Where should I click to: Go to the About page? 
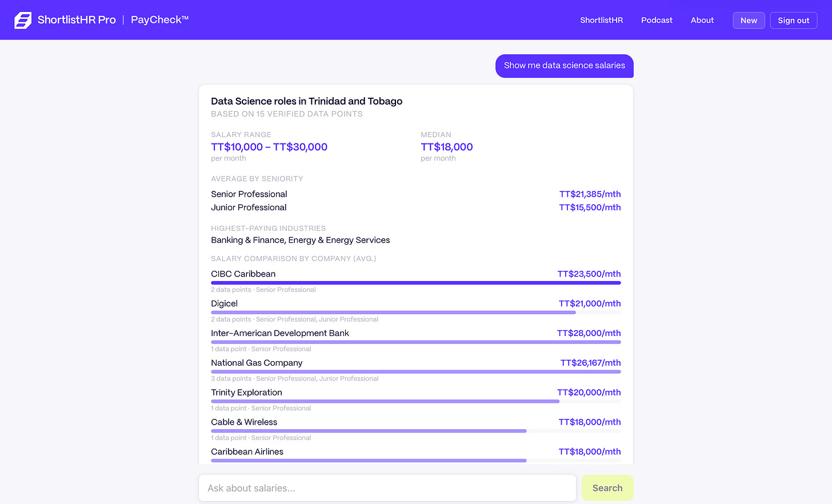702,20
